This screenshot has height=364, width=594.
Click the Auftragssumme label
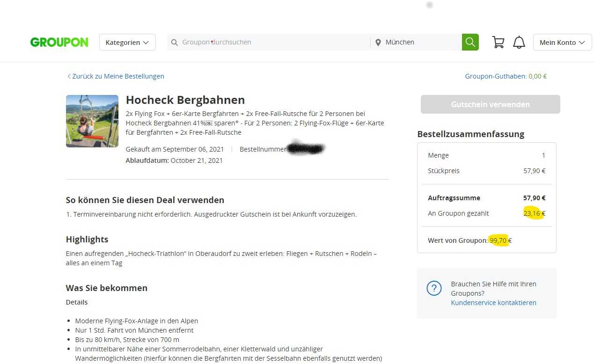tap(454, 198)
